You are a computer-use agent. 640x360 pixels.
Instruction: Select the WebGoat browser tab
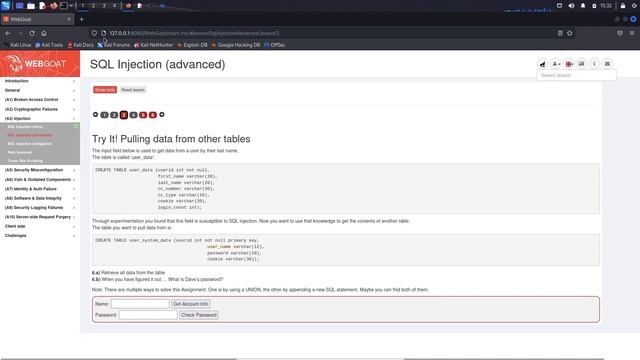click(x=37, y=19)
